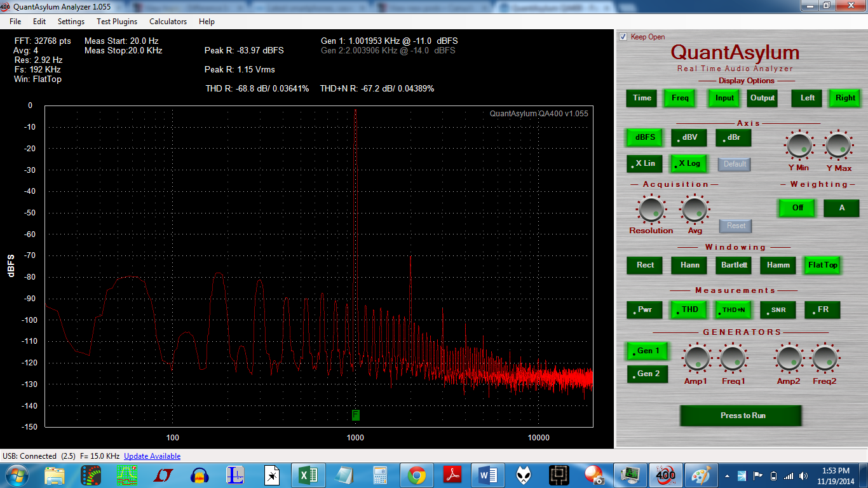The height and width of the screenshot is (488, 868).
Task: Switch to X Lin axis
Action: coord(644,163)
